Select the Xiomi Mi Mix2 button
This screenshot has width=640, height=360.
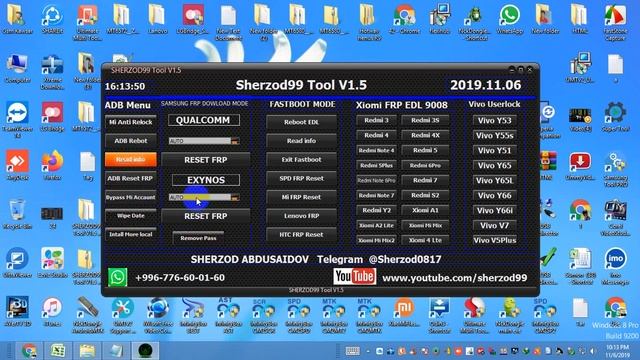click(x=376, y=240)
